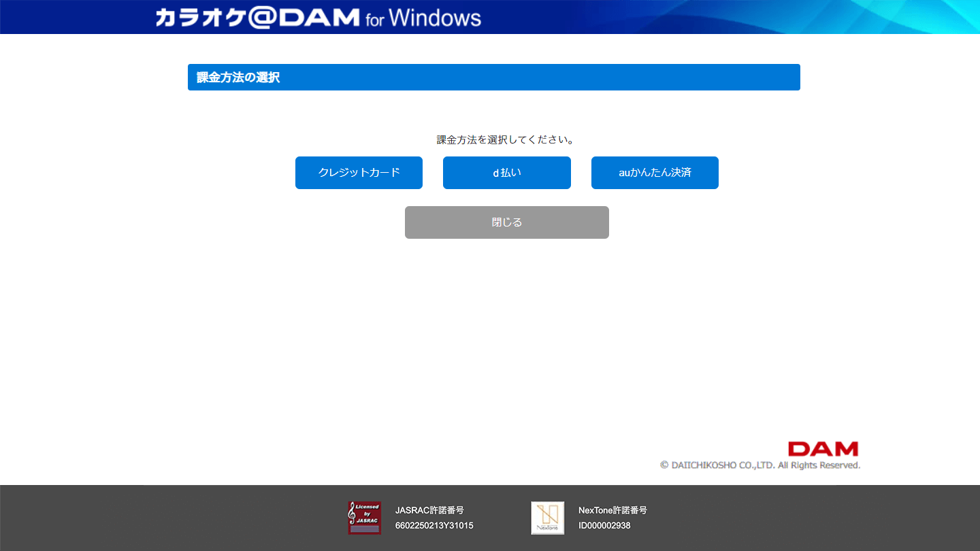
Task: Click the JASRAC license badge icon
Action: point(365,518)
